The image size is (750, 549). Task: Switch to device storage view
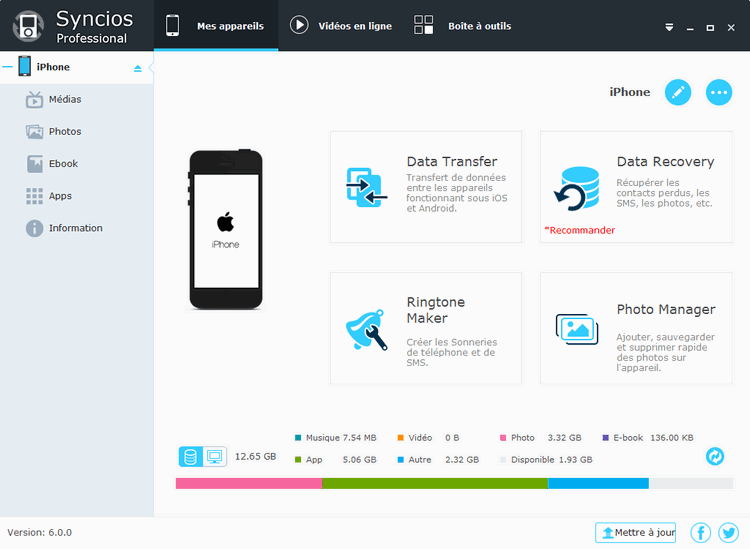point(190,457)
